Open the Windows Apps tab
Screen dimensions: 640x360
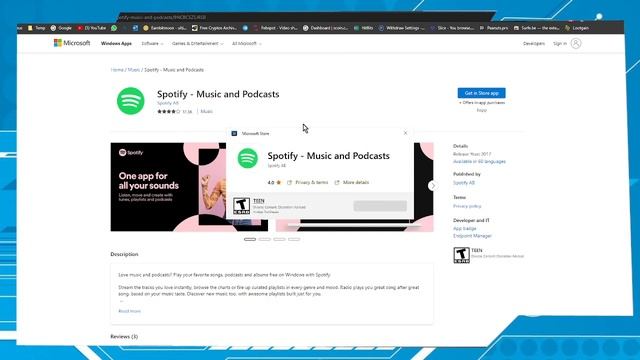[x=116, y=43]
